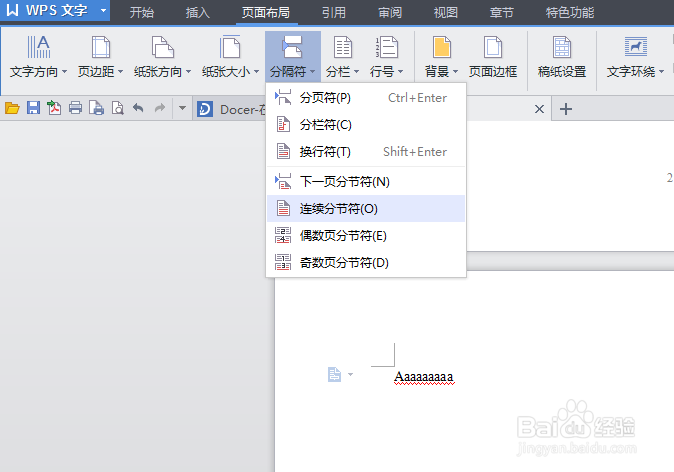The width and height of the screenshot is (674, 472).
Task: Expand the 页边距 dropdown arrow
Action: (120, 71)
